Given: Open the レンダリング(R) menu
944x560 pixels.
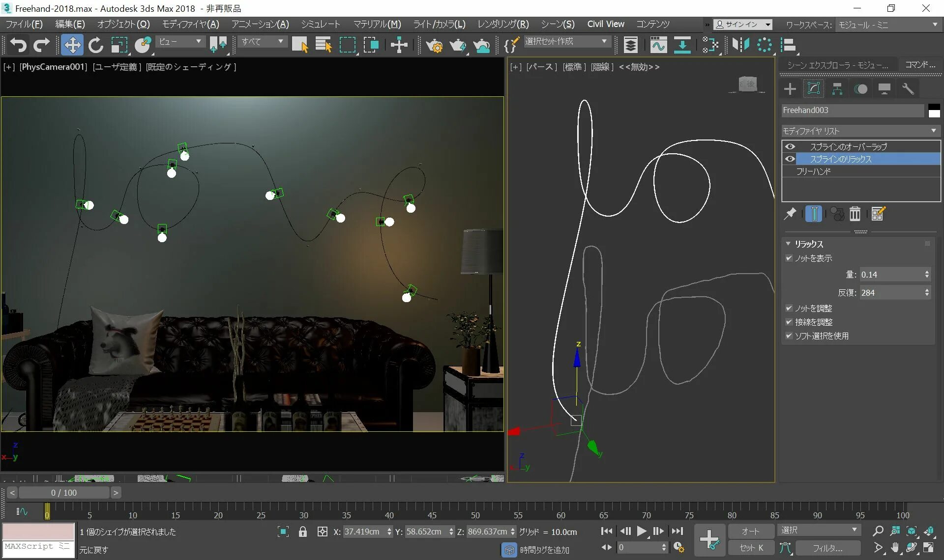Looking at the screenshot, I should [503, 24].
